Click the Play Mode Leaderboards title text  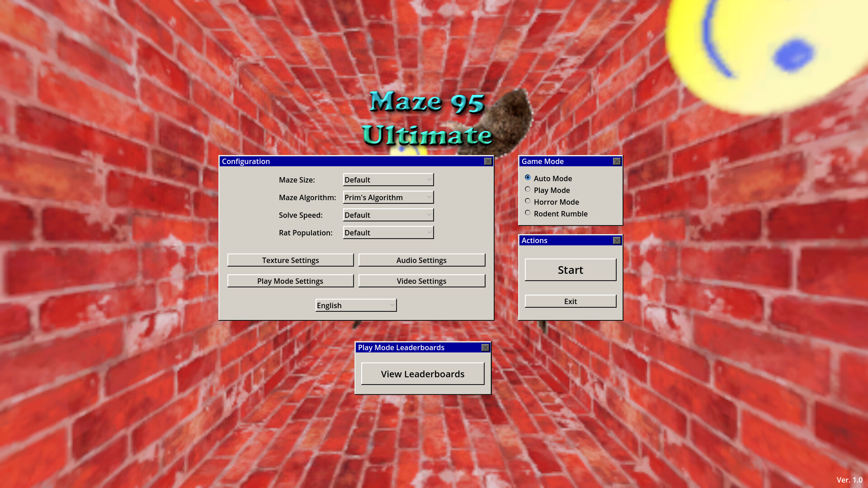[x=401, y=347]
